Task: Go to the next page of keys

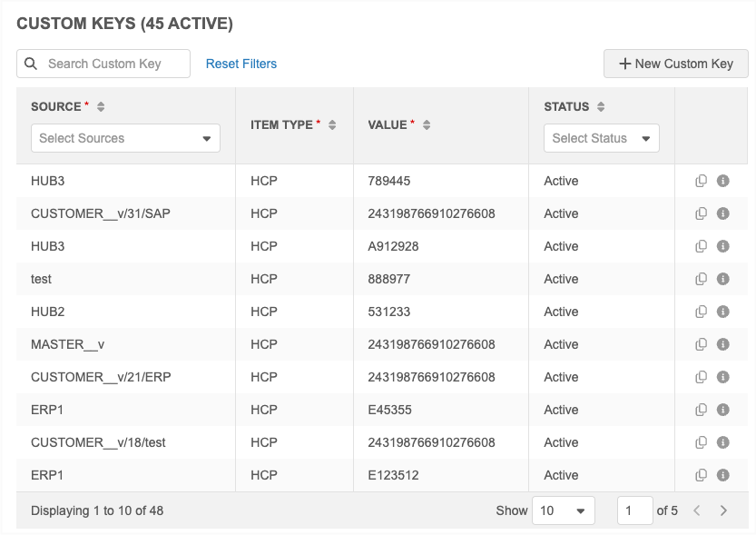Action: pos(723,510)
